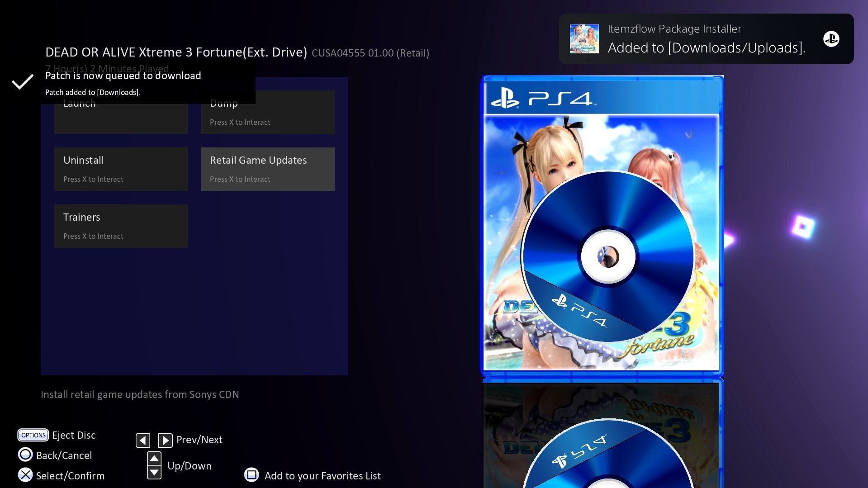The image size is (868, 488).
Task: Select the Uninstall menu tile
Action: pyautogui.click(x=121, y=169)
